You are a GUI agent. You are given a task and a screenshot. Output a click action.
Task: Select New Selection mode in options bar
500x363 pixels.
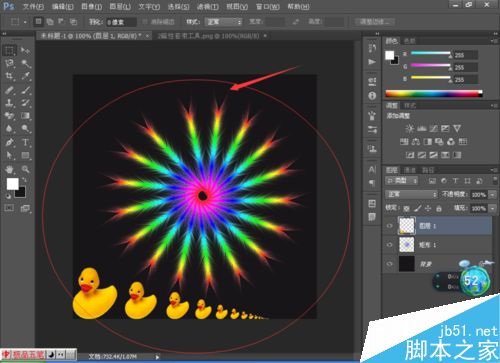tap(38, 22)
